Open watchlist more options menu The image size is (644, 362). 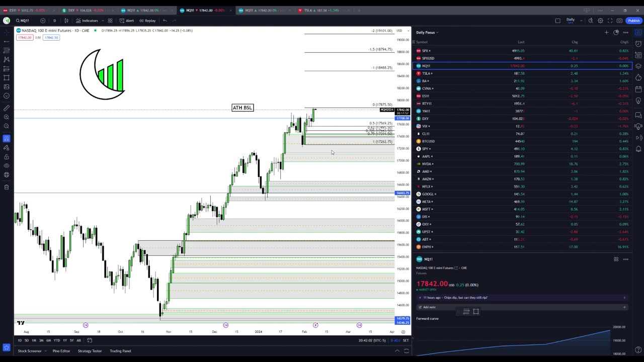pyautogui.click(x=625, y=32)
